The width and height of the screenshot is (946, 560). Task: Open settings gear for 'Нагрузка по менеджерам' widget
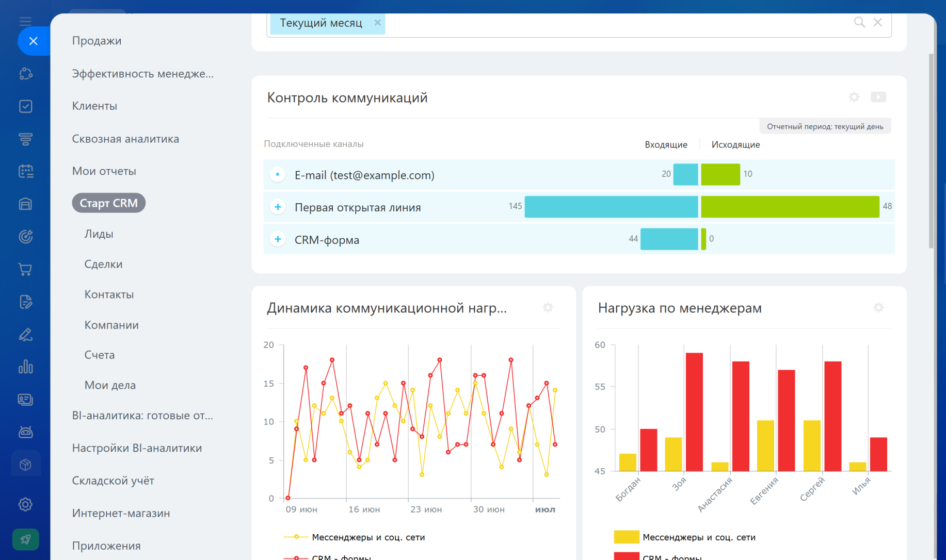pyautogui.click(x=878, y=308)
